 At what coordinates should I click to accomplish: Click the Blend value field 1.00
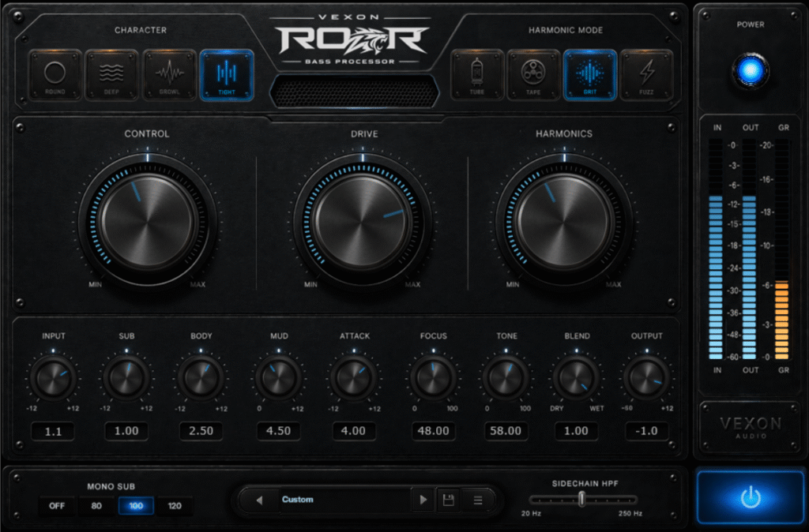pos(576,431)
